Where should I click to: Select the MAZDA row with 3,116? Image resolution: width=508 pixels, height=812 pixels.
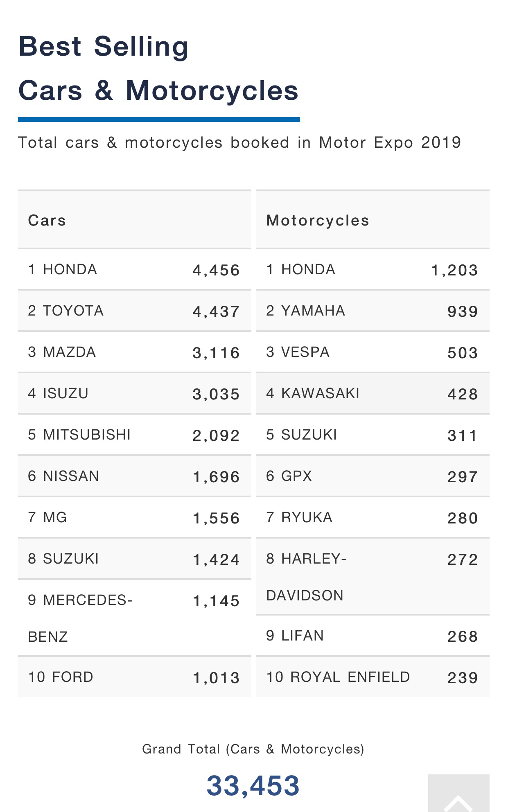point(135,352)
